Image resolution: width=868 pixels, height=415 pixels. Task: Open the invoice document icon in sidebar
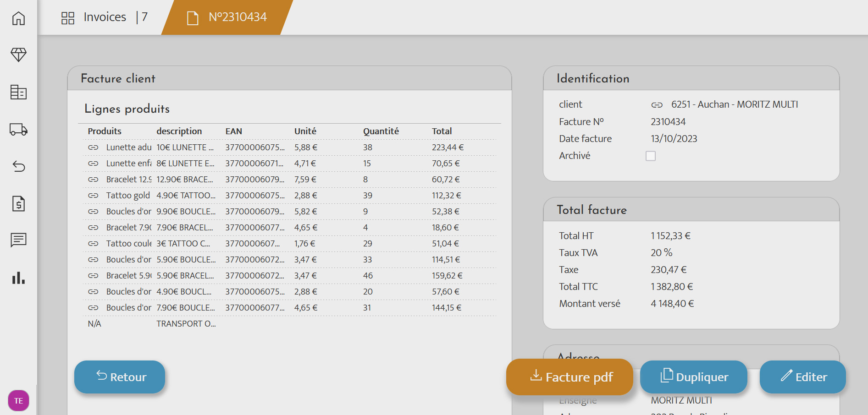pos(18,203)
